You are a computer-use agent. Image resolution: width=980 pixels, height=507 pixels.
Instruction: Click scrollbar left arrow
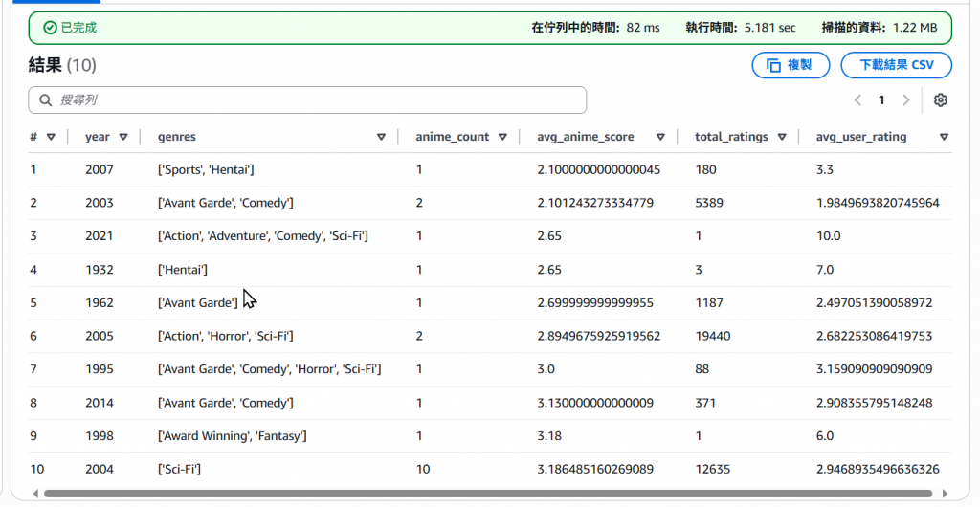tap(35, 494)
